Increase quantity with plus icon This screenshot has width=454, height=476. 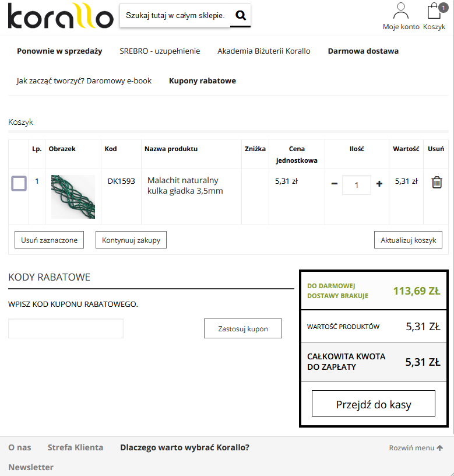click(379, 184)
